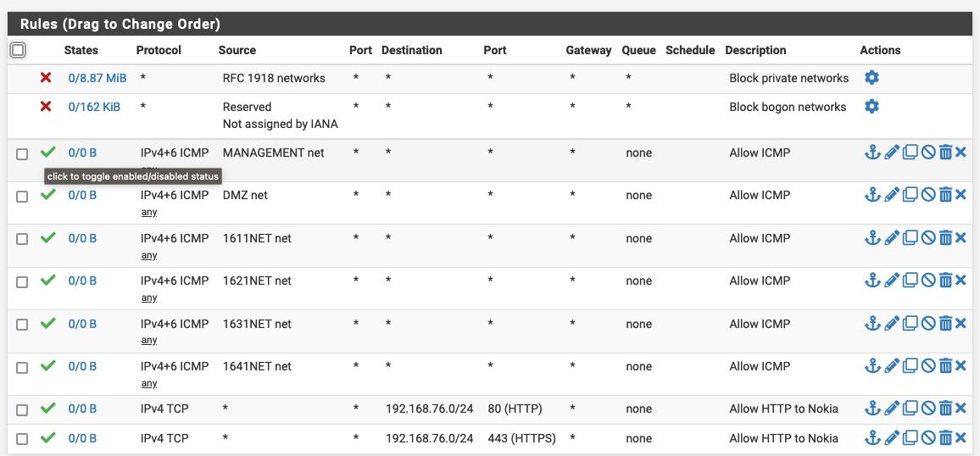Disable the 1611NET net rule with ban icon

pyautogui.click(x=928, y=238)
